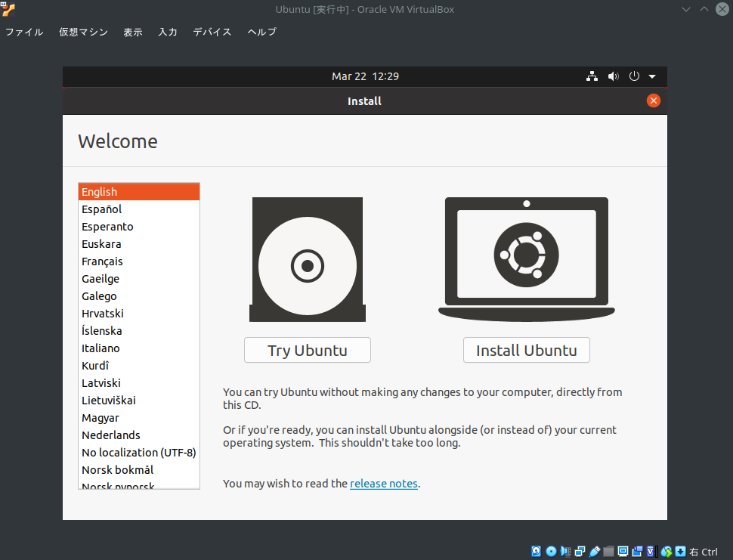This screenshot has height=560, width=733.
Task: Click the Install Ubuntu button
Action: point(527,350)
